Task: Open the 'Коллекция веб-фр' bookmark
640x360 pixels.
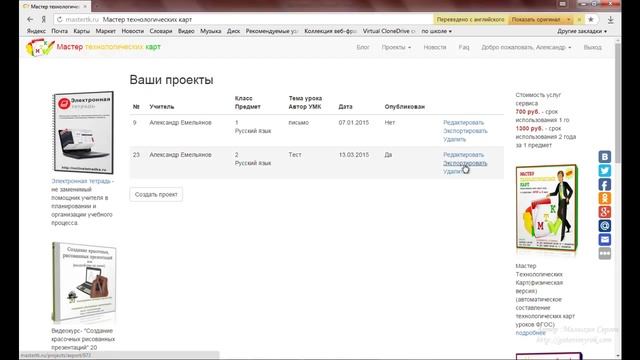Action: [331, 31]
